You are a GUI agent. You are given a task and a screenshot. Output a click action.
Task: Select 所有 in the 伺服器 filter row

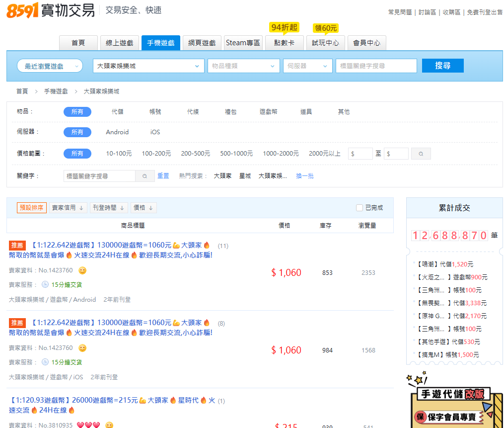point(77,132)
